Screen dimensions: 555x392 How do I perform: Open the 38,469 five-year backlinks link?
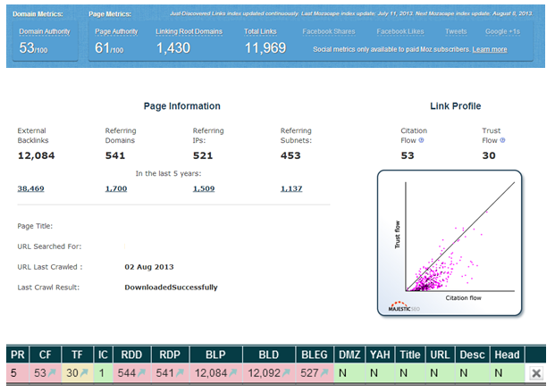click(30, 188)
